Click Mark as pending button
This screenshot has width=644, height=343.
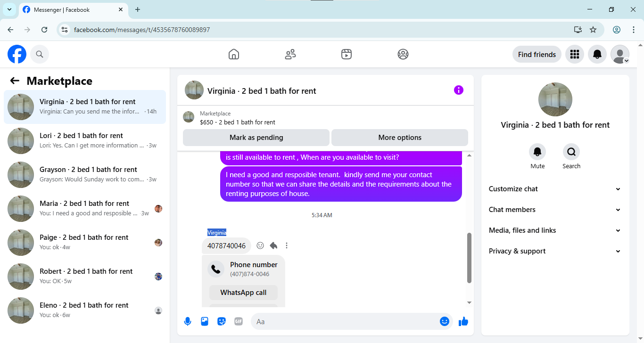[x=256, y=138]
